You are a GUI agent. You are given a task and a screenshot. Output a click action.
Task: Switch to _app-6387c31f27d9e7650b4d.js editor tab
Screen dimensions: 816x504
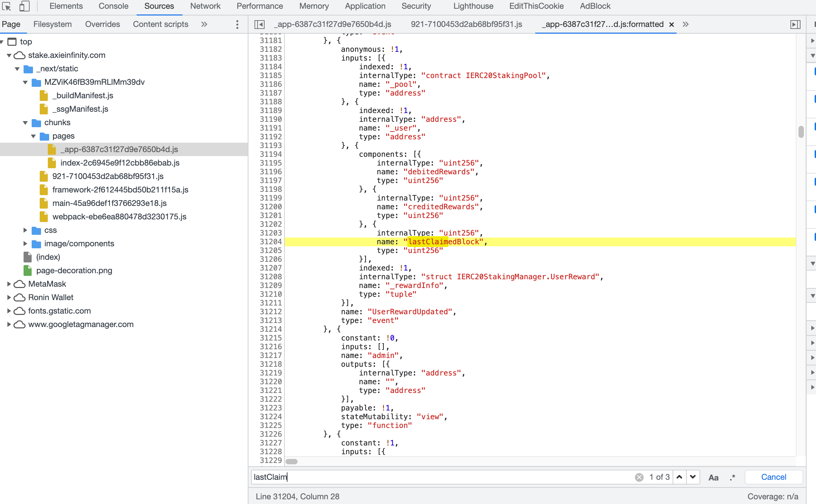tap(333, 24)
